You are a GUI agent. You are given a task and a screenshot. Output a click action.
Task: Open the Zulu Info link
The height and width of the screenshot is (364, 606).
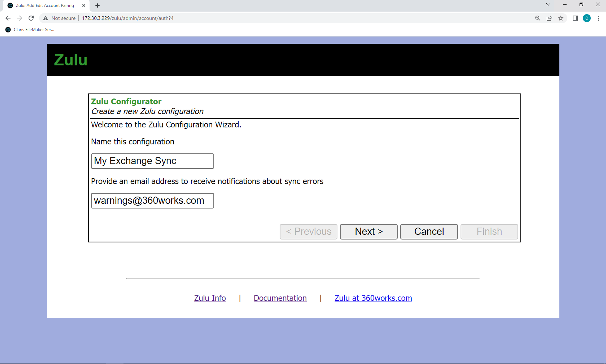[210, 298]
